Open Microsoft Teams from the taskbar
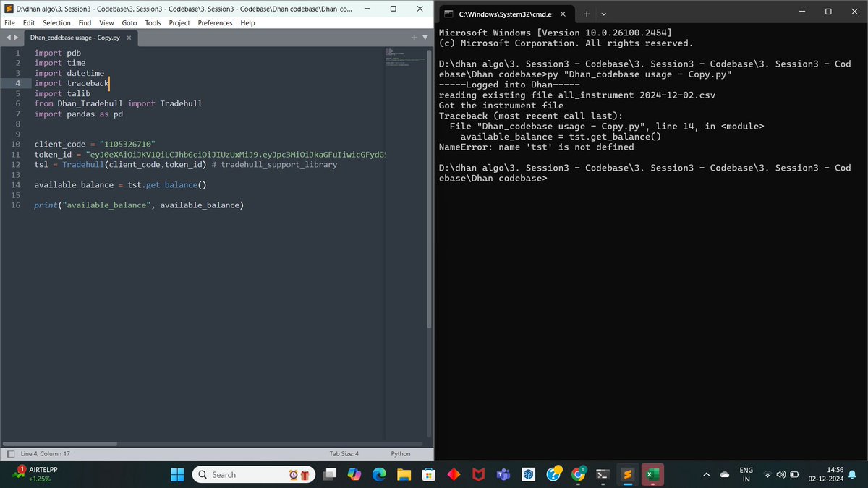The width and height of the screenshot is (868, 488). click(502, 475)
